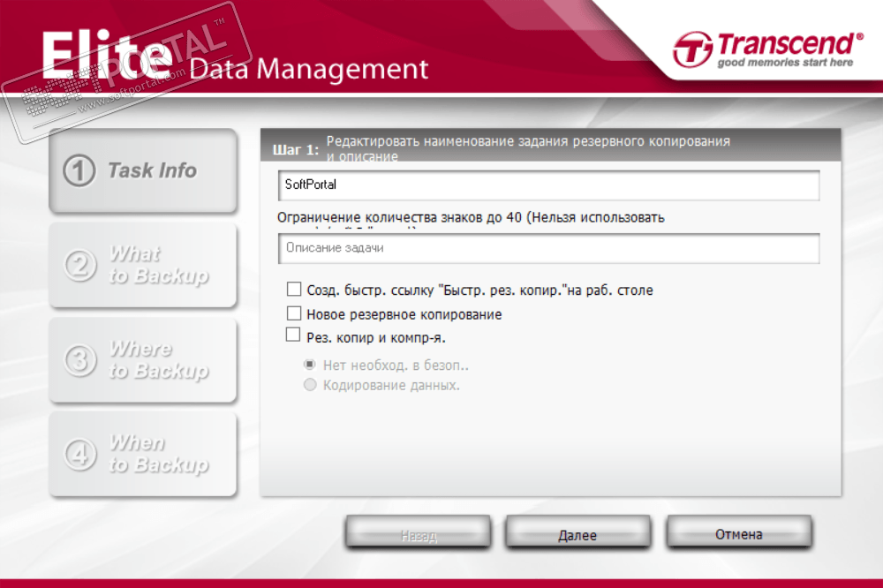Click the task name field containing SoftPortal
Viewport: 883px width, 588px height.
(x=548, y=185)
